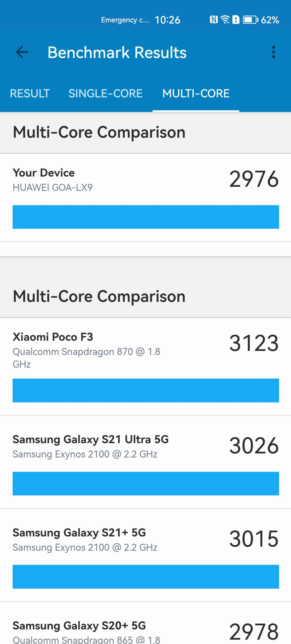This screenshot has width=291, height=644.
Task: Open the three-dot overflow menu
Action: 273,52
